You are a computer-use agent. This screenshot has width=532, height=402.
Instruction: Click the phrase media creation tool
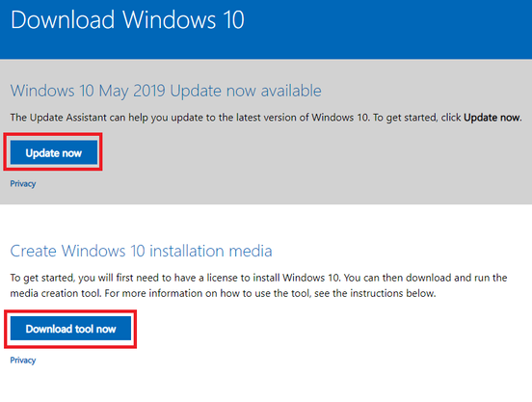(x=55, y=293)
